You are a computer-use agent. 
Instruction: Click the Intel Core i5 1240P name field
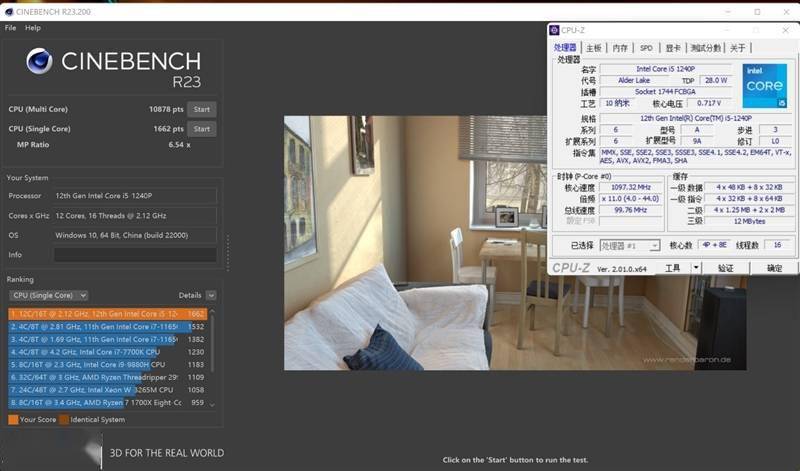(x=665, y=69)
